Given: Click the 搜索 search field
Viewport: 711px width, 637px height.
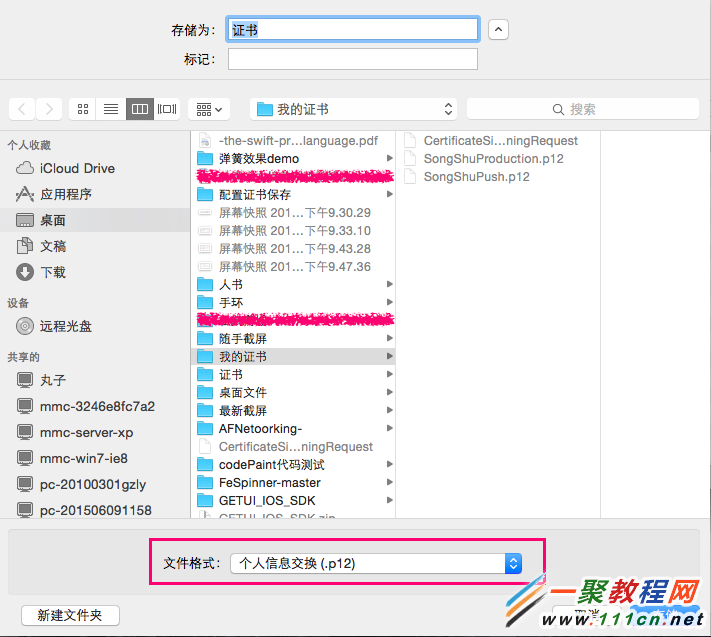Looking at the screenshot, I should 583,109.
